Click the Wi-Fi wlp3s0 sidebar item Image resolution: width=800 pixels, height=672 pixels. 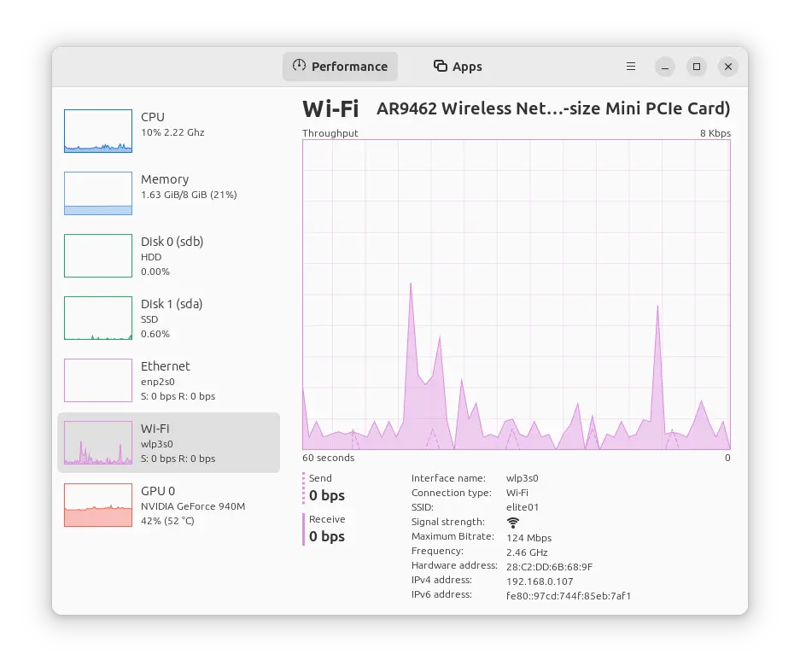tap(168, 442)
